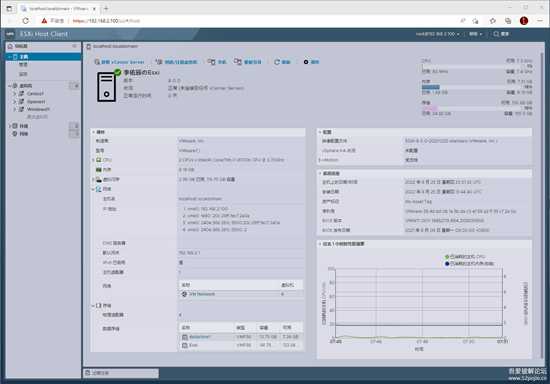Click the Refresh toolbar button

tap(282, 62)
